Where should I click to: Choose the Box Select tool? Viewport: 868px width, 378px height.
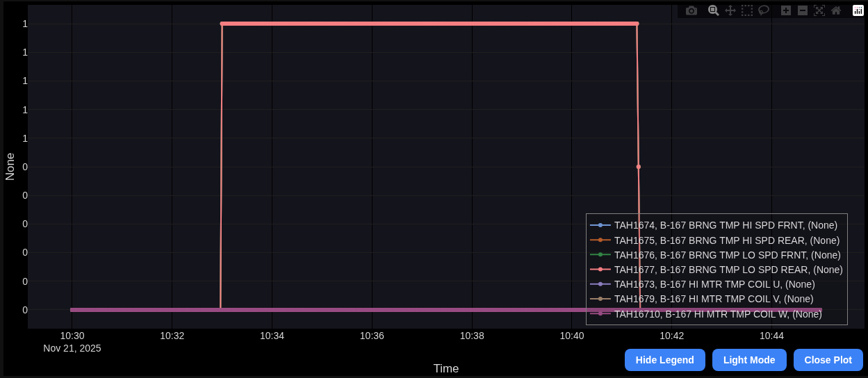[747, 10]
